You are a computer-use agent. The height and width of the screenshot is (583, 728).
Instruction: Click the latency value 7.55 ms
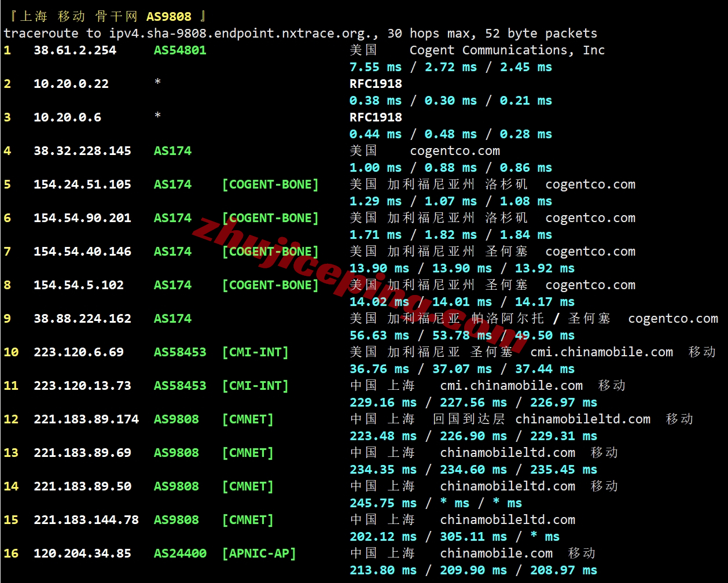[376, 67]
